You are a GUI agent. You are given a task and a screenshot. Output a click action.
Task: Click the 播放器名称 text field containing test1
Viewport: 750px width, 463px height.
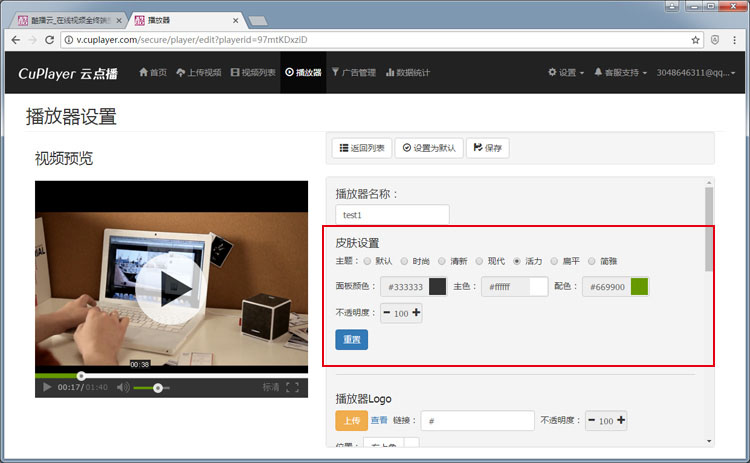[x=392, y=214]
